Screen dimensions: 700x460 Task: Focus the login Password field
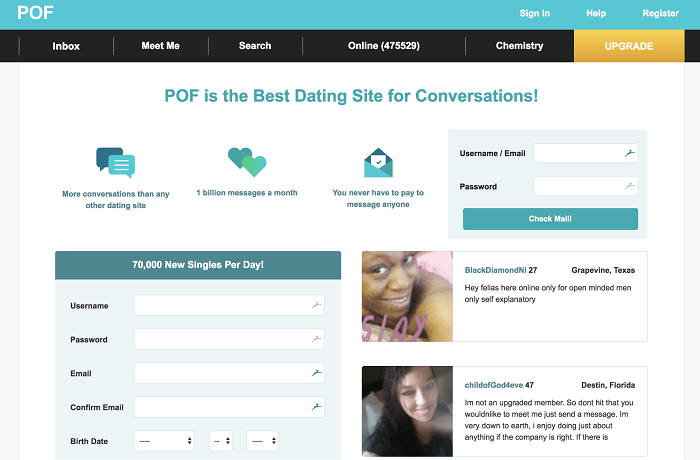tap(585, 186)
